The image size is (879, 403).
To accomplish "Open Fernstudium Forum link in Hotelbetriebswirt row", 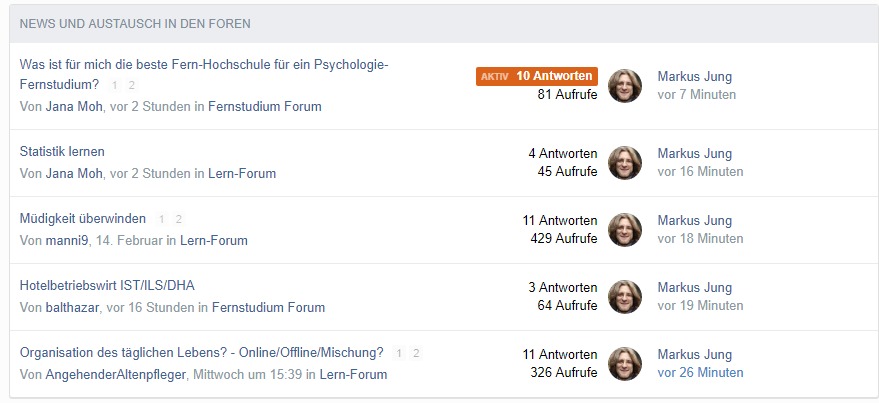I will coord(268,307).
